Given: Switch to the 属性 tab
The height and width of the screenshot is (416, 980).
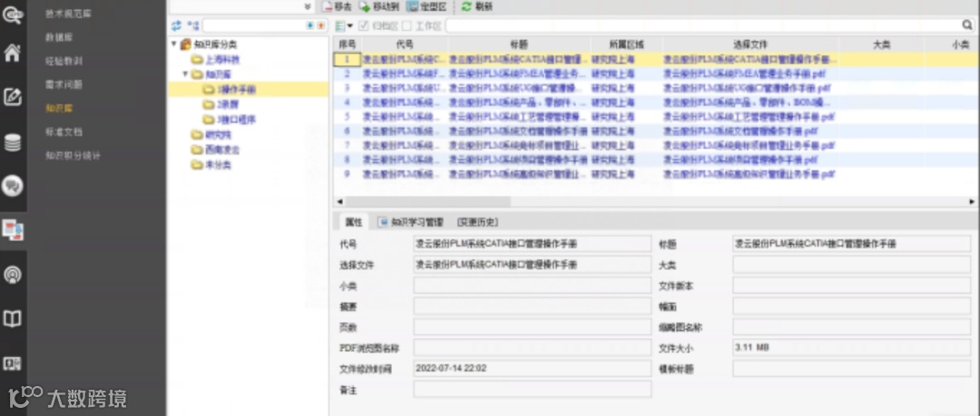Looking at the screenshot, I should point(353,222).
